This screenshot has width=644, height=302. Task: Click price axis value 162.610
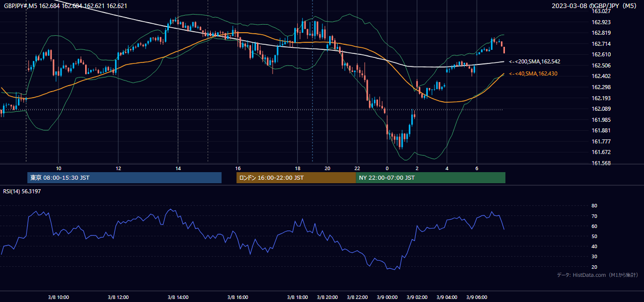coord(601,54)
